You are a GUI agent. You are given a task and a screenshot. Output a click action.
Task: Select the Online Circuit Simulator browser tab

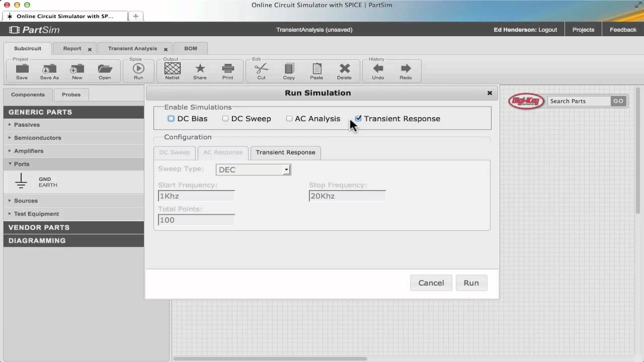point(65,16)
